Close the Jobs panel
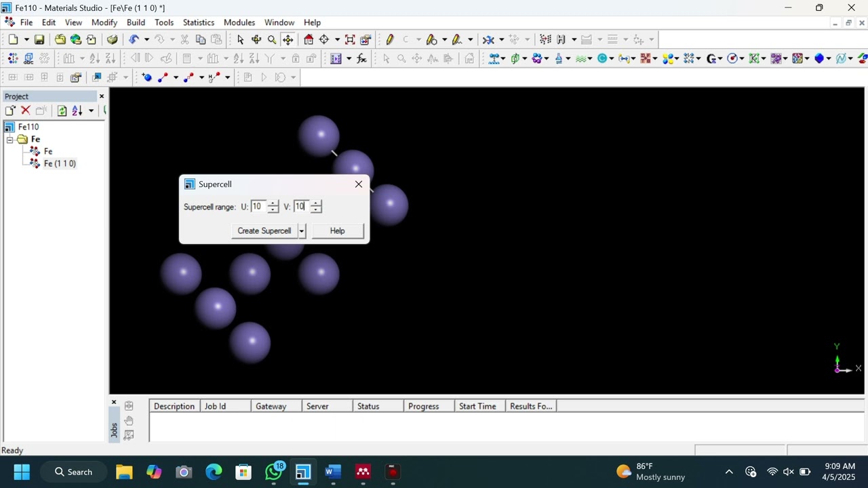Viewport: 868px width, 488px height. (x=114, y=402)
